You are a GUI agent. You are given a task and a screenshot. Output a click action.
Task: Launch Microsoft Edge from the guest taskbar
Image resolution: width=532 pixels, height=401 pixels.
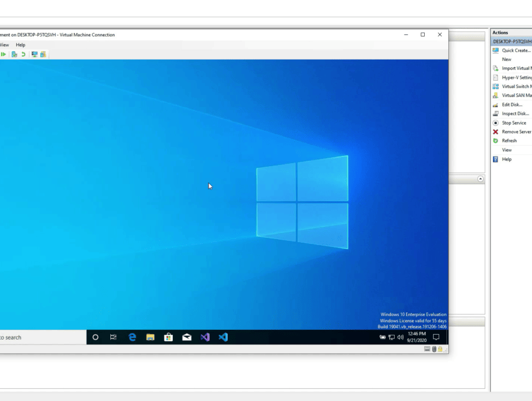coord(131,337)
